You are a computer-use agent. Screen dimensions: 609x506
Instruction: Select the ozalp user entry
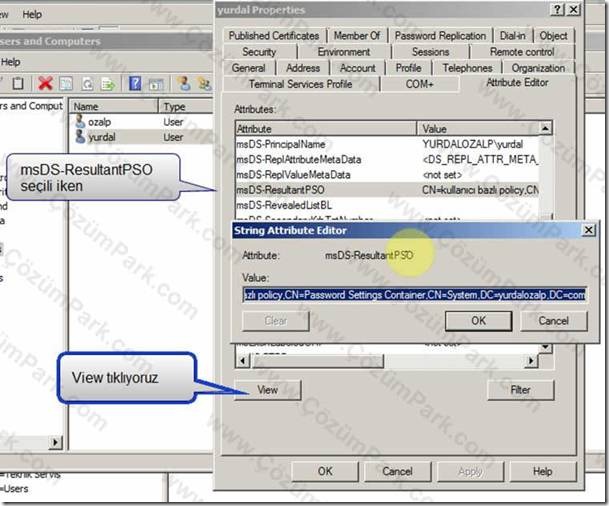[x=99, y=122]
